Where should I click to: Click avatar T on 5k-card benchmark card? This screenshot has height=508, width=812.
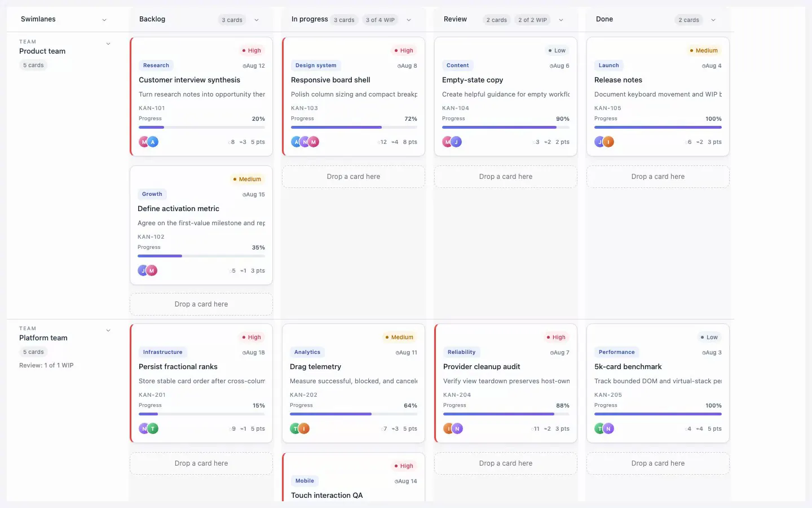(x=600, y=429)
